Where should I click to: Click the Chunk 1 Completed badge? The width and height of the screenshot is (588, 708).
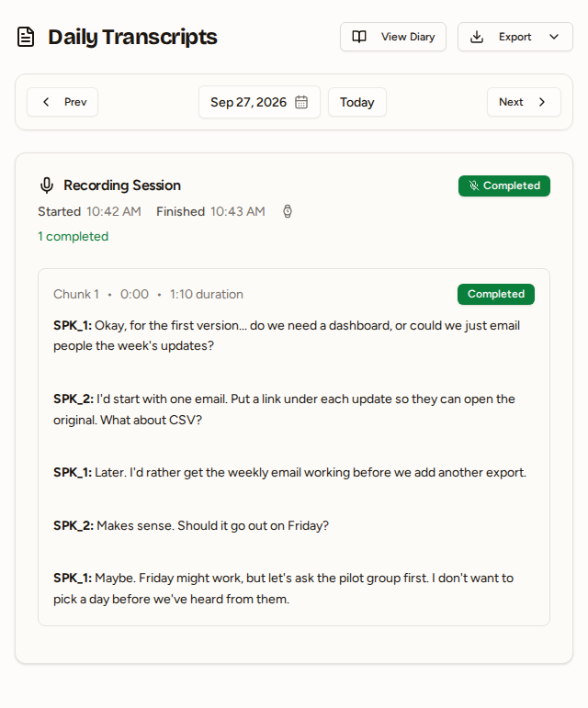point(496,294)
